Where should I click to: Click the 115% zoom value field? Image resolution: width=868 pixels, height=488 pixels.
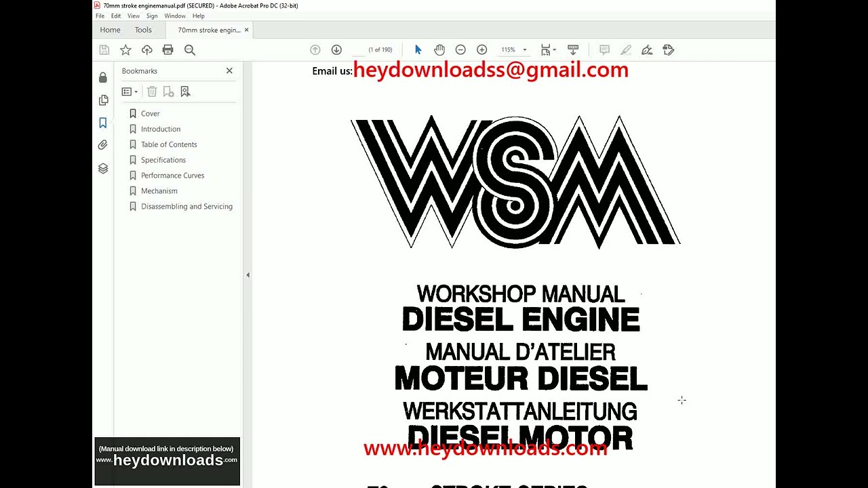coord(509,50)
